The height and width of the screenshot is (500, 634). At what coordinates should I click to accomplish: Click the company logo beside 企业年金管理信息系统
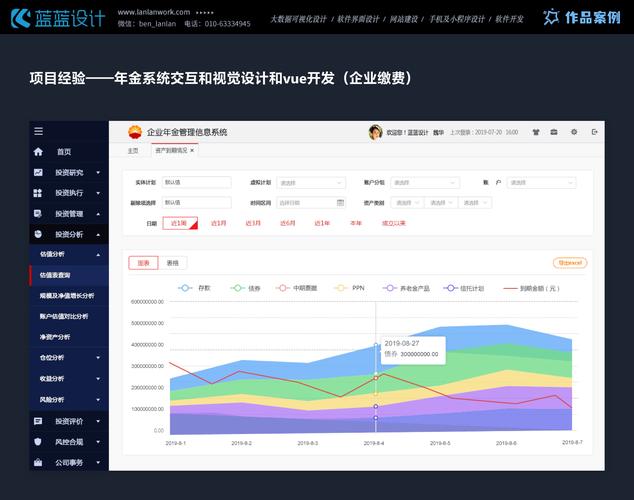tap(135, 132)
